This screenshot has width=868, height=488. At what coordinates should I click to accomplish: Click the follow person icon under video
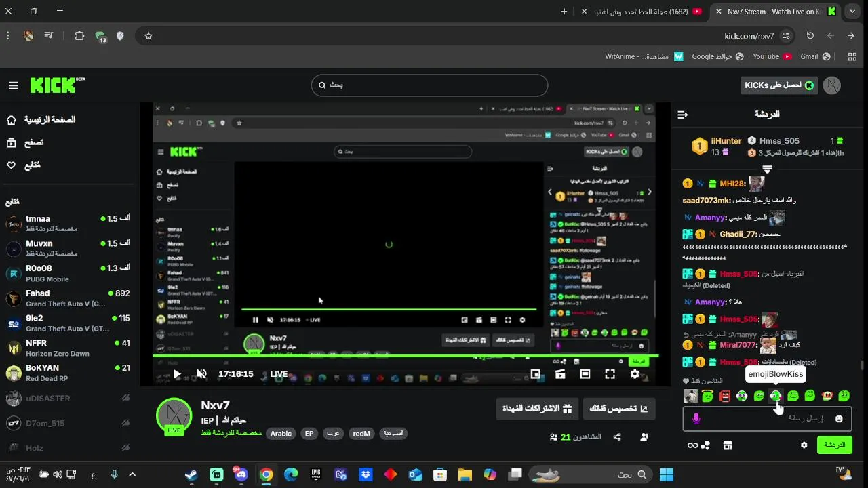pos(644,437)
